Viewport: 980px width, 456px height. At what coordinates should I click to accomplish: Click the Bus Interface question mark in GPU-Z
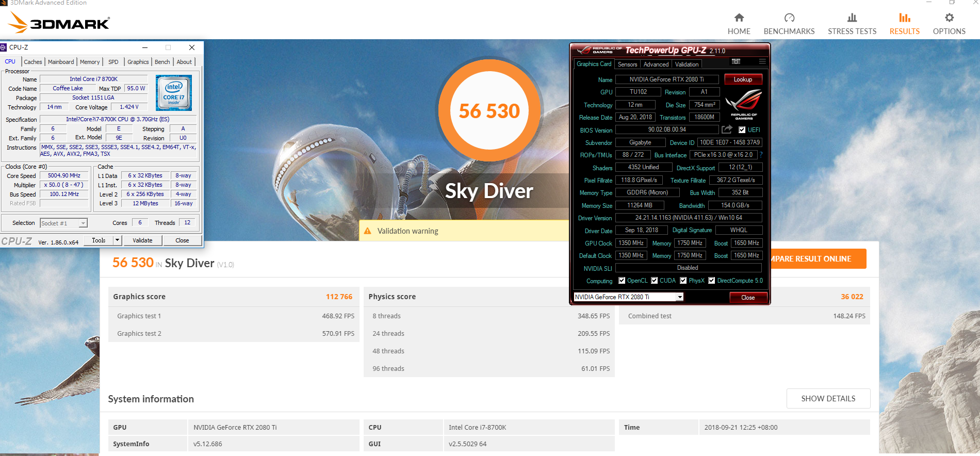[761, 155]
